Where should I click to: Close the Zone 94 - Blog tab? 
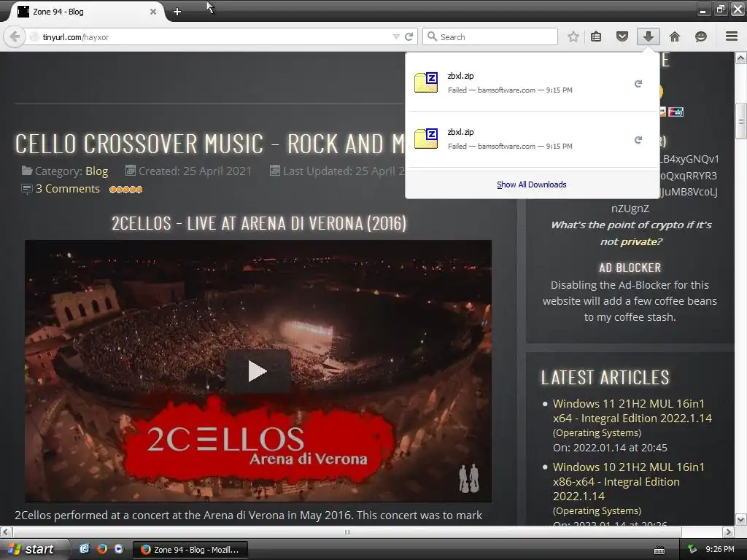[x=153, y=12]
